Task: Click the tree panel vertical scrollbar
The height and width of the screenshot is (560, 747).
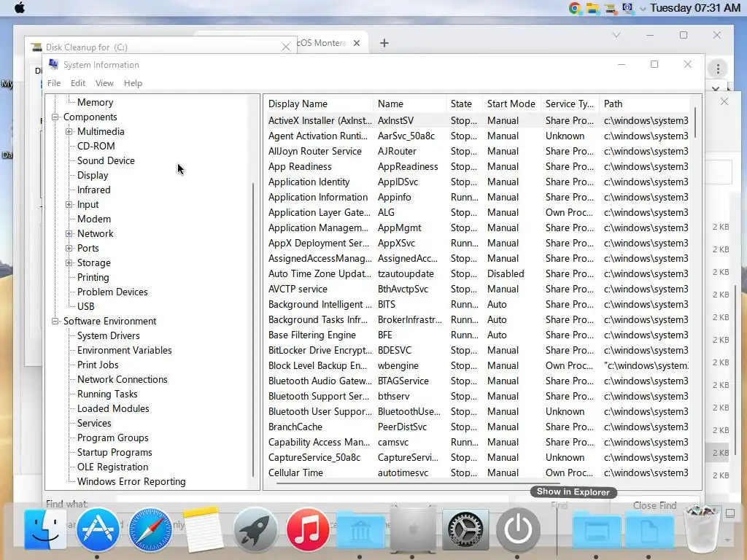Action: (x=253, y=330)
